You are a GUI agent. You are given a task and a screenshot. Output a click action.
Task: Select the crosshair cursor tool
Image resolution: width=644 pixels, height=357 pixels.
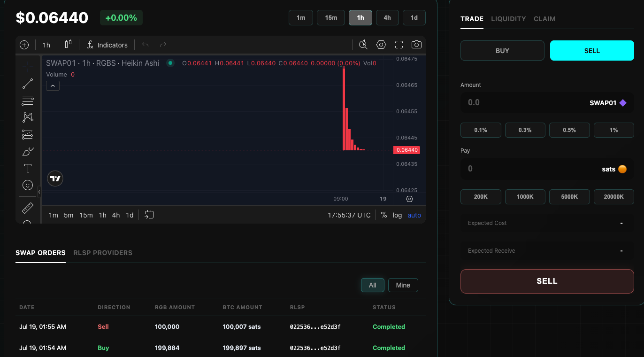[x=28, y=67]
